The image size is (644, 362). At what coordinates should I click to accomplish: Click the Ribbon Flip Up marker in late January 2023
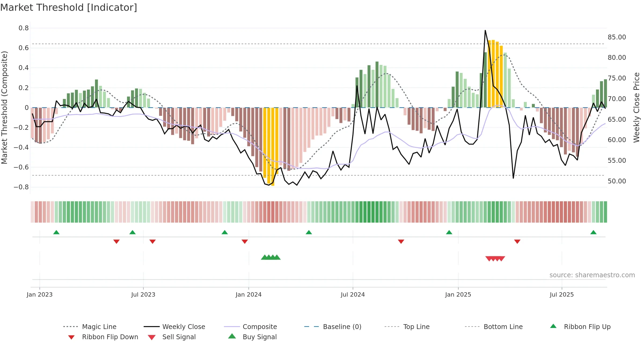pyautogui.click(x=56, y=232)
